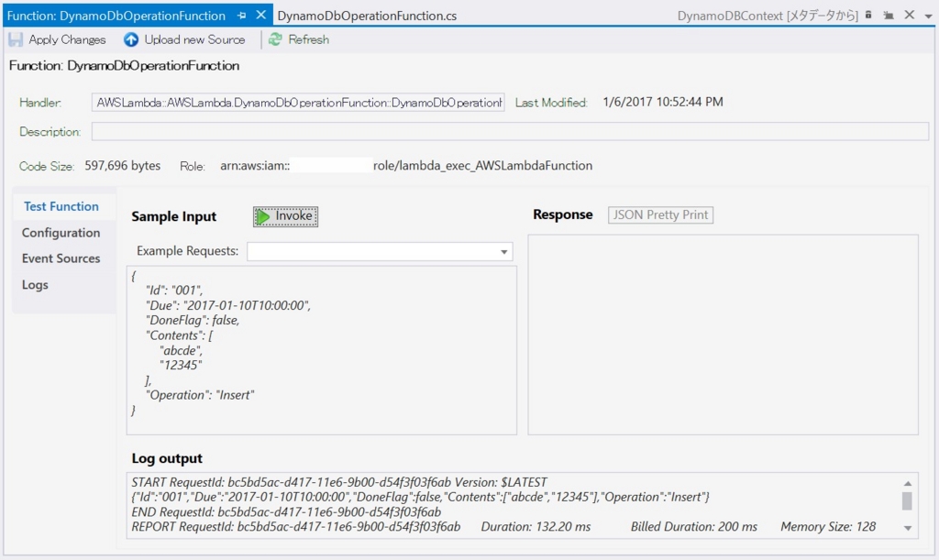Image resolution: width=939 pixels, height=560 pixels.
Task: Click the 597,696 bytes code size value
Action: tap(122, 166)
